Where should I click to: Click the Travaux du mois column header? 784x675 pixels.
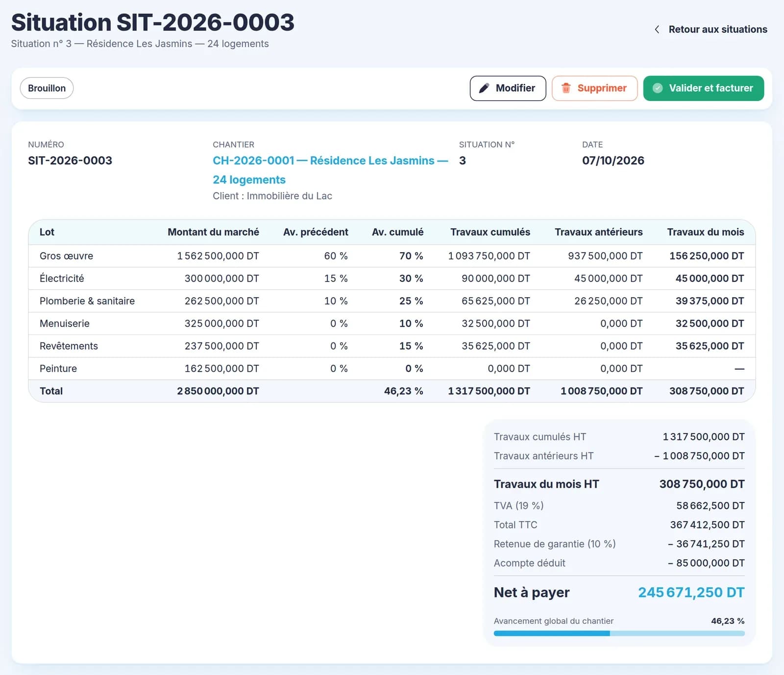(x=705, y=232)
